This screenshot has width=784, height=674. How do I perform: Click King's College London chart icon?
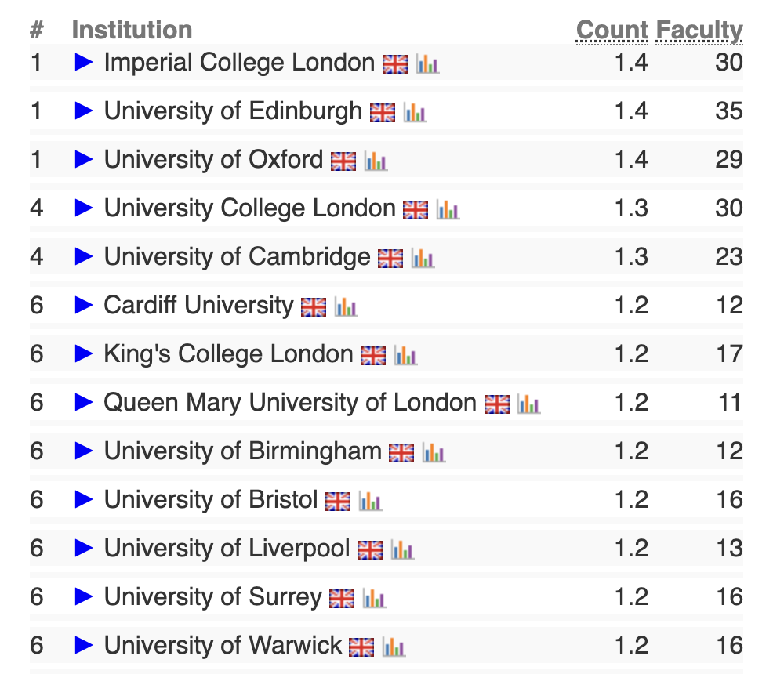tap(405, 355)
